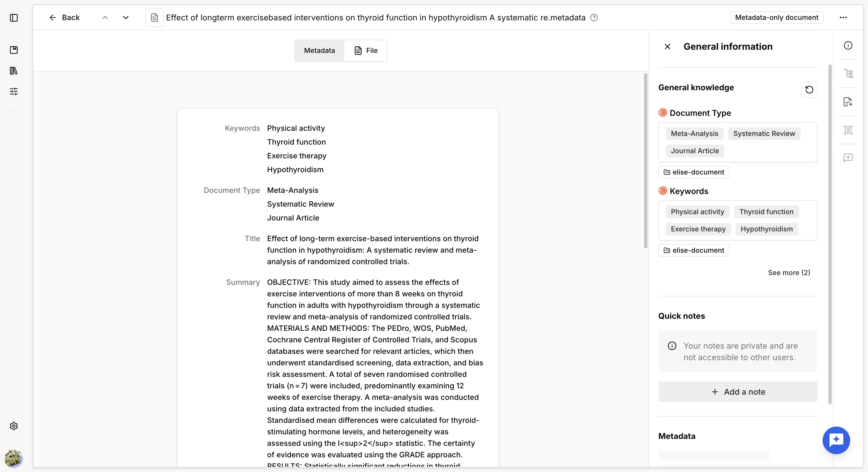868x472 pixels.
Task: Refresh the General knowledge section
Action: [809, 89]
